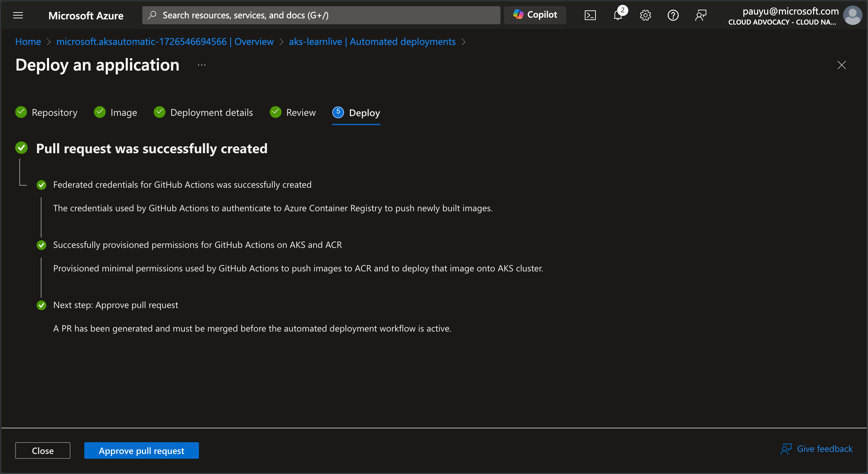Viewport: 868px width, 474px height.
Task: Click the green check beside Review
Action: point(276,112)
